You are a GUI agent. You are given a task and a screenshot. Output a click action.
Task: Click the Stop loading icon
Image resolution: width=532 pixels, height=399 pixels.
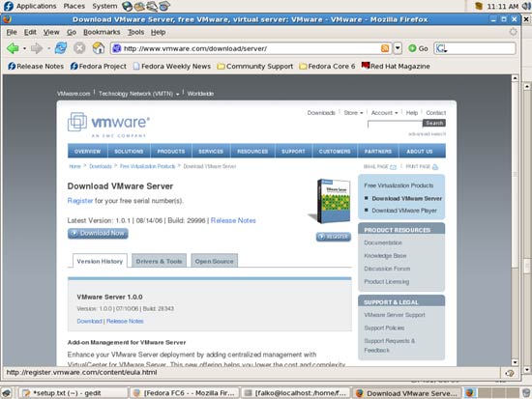(x=79, y=48)
